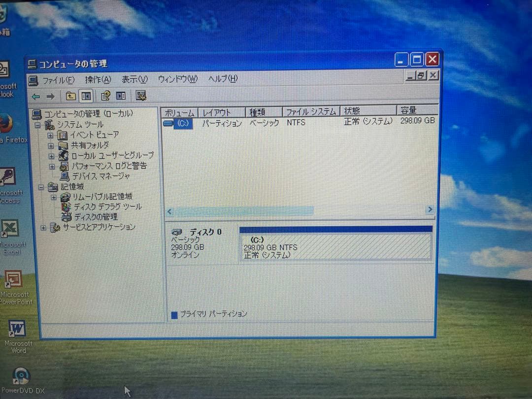Open the action pane toolbar icon
Image resolution: width=532 pixels, height=399 pixels.
pyautogui.click(x=121, y=96)
